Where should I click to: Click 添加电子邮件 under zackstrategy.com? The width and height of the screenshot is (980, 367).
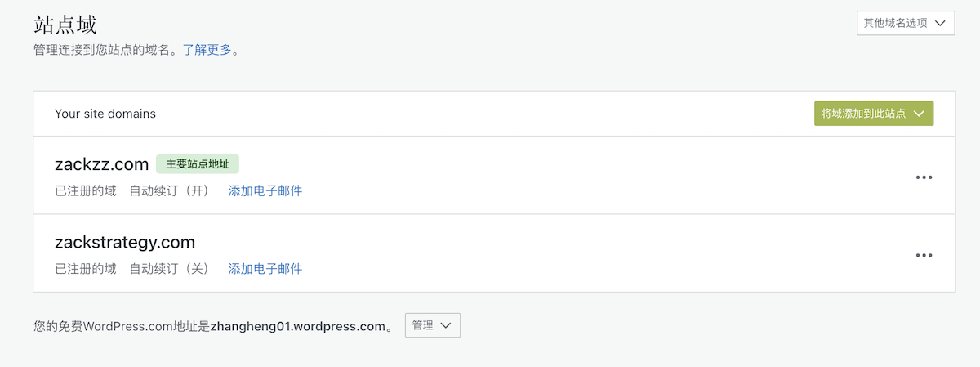click(x=265, y=268)
